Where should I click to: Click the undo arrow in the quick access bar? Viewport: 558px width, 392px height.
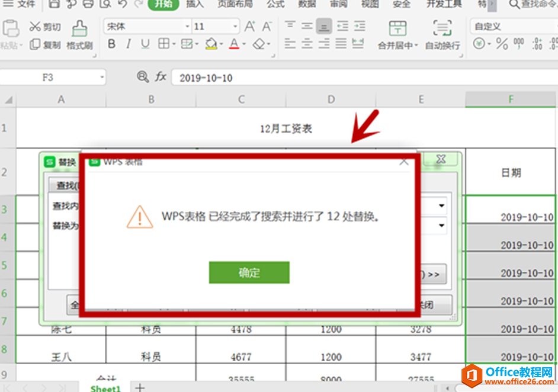123,4
